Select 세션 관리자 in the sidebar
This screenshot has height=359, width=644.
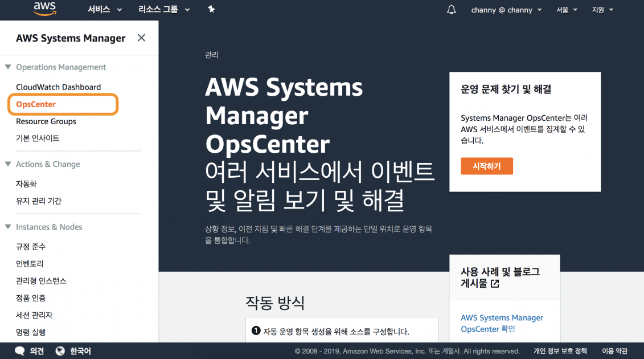(x=34, y=315)
